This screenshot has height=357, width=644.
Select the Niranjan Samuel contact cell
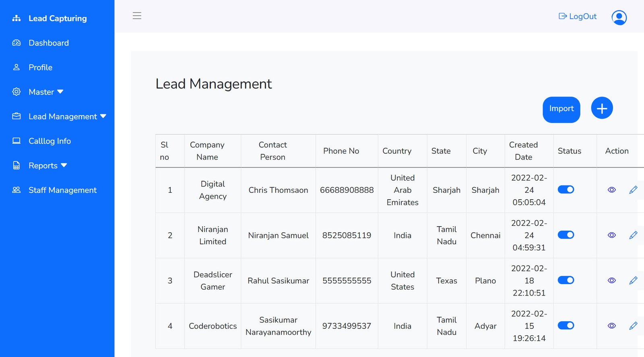pos(278,235)
